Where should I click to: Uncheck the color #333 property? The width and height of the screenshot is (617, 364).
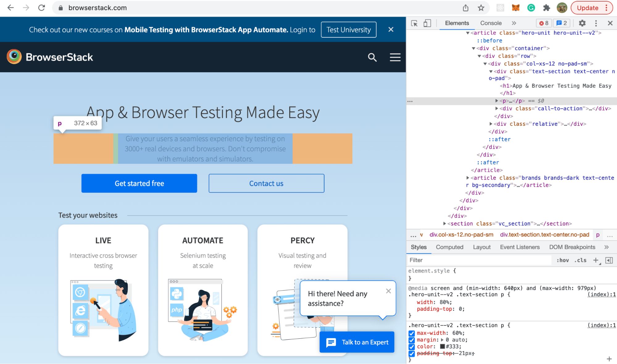tap(411, 347)
